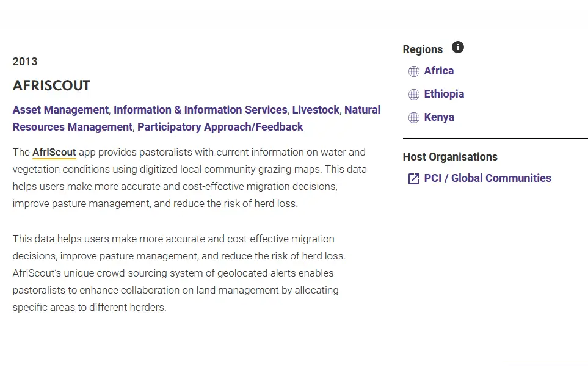
Task: Click the paragraph about crowd-sourcing geolocated alerts
Action: [179, 273]
